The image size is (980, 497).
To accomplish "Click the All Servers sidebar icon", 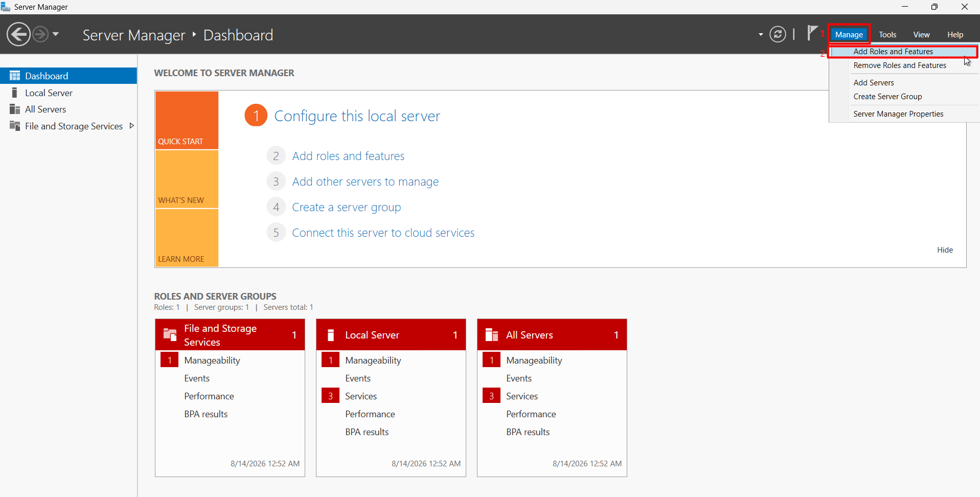I will coord(15,109).
